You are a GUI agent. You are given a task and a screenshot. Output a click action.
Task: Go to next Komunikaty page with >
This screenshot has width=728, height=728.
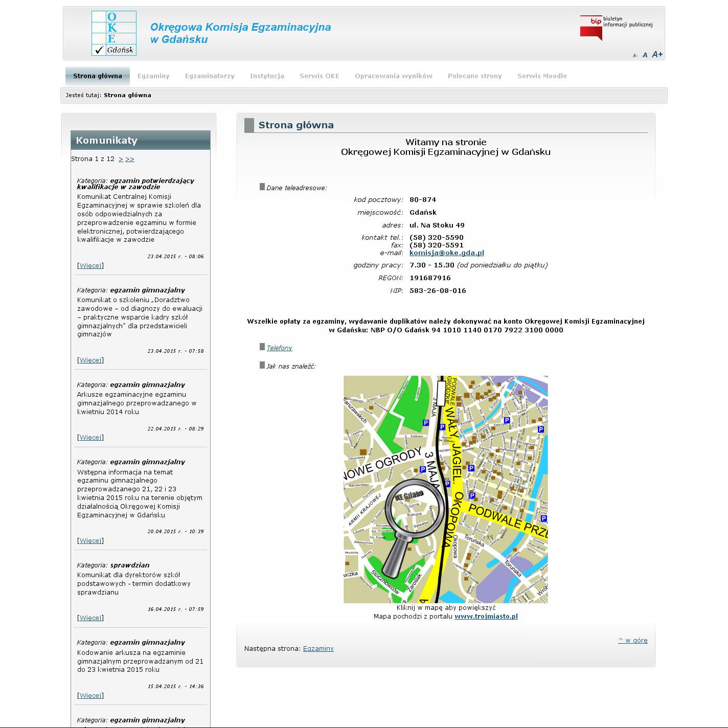(x=121, y=159)
